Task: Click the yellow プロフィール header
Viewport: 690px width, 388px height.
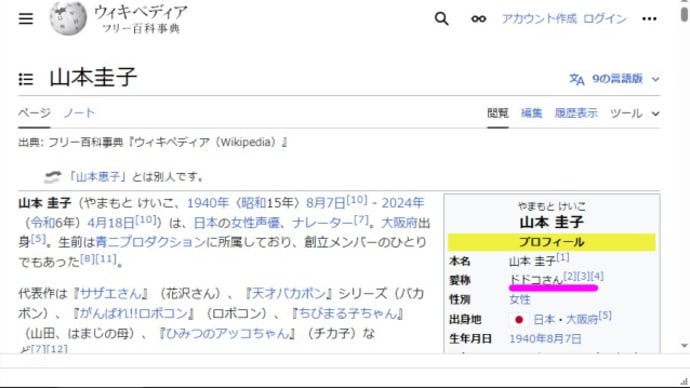Action: 552,242
